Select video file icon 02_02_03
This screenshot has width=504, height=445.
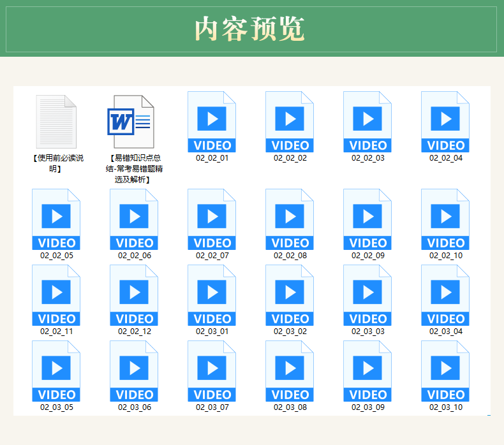(x=367, y=122)
